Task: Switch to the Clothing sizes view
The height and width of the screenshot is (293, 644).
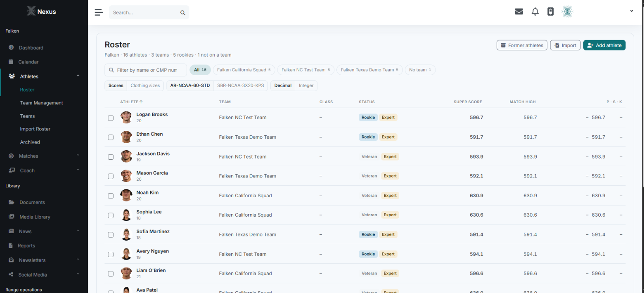Action: [x=145, y=85]
